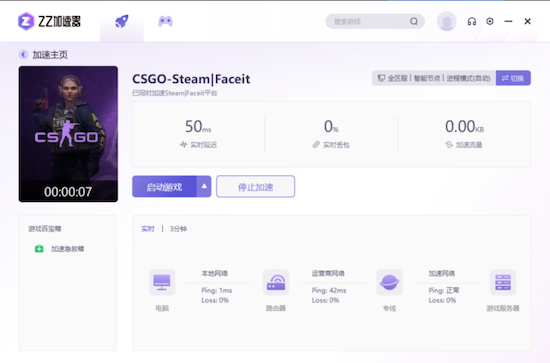This screenshot has height=363, width=550.
Task: Go back via the back arrow icon
Action: [x=23, y=54]
